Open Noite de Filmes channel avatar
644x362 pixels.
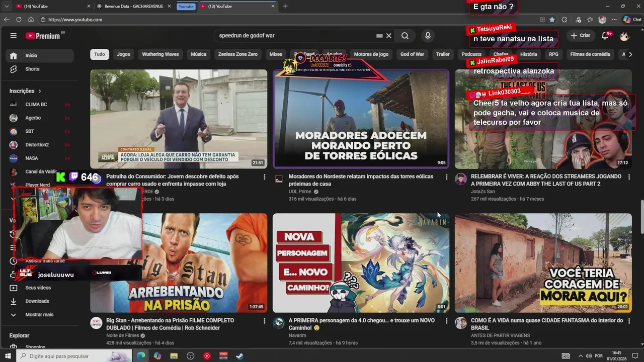coord(96,323)
